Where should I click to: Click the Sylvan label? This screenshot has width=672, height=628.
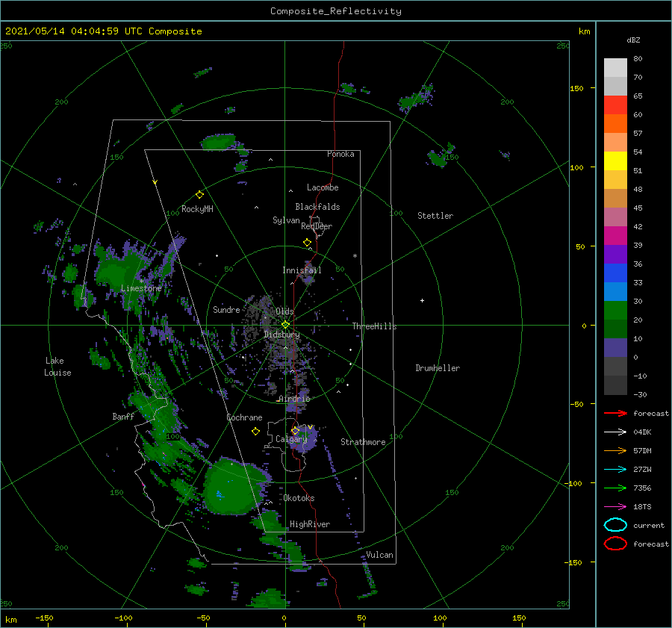[x=286, y=220]
